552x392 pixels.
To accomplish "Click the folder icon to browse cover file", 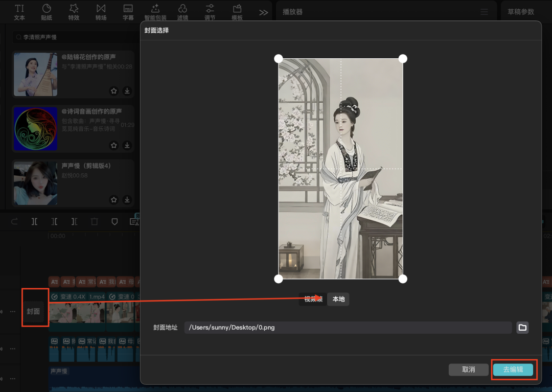I will 522,328.
